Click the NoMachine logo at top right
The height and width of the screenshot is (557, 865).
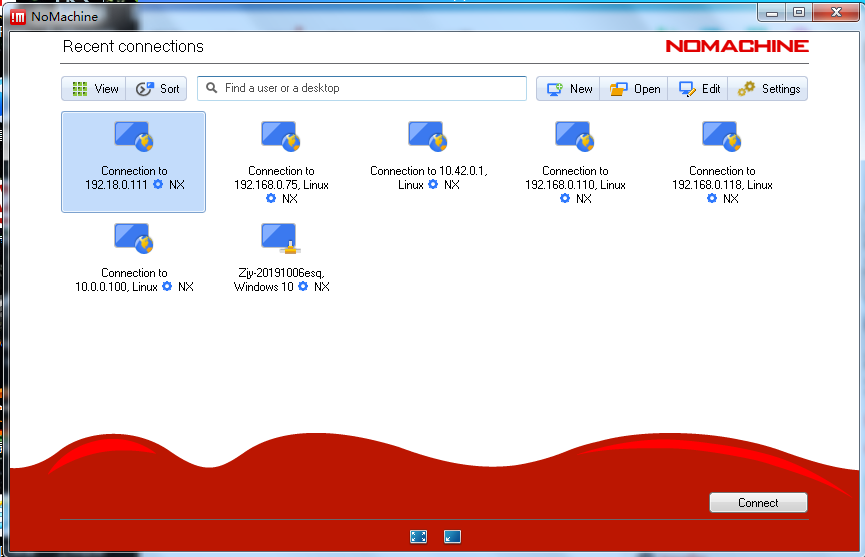pyautogui.click(x=737, y=46)
